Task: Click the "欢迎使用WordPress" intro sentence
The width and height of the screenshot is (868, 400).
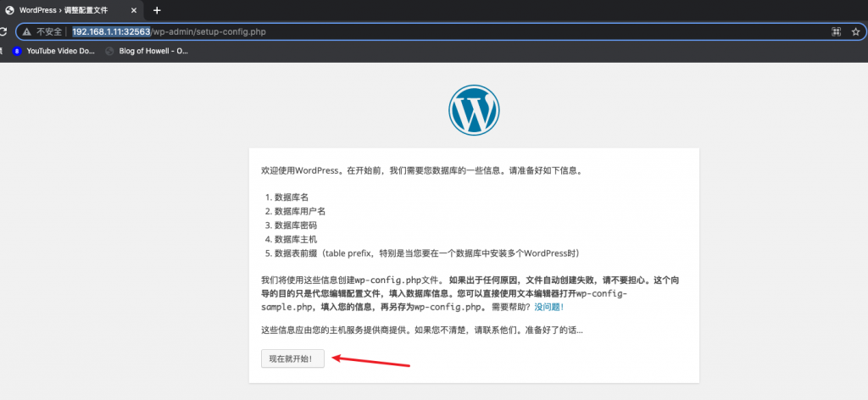Action: (x=422, y=171)
